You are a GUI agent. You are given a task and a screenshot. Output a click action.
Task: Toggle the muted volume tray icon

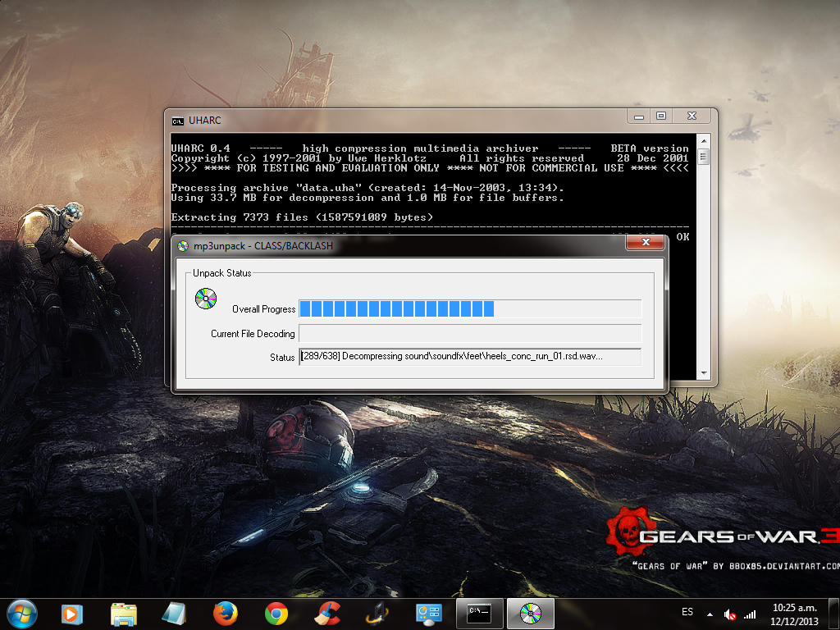729,614
